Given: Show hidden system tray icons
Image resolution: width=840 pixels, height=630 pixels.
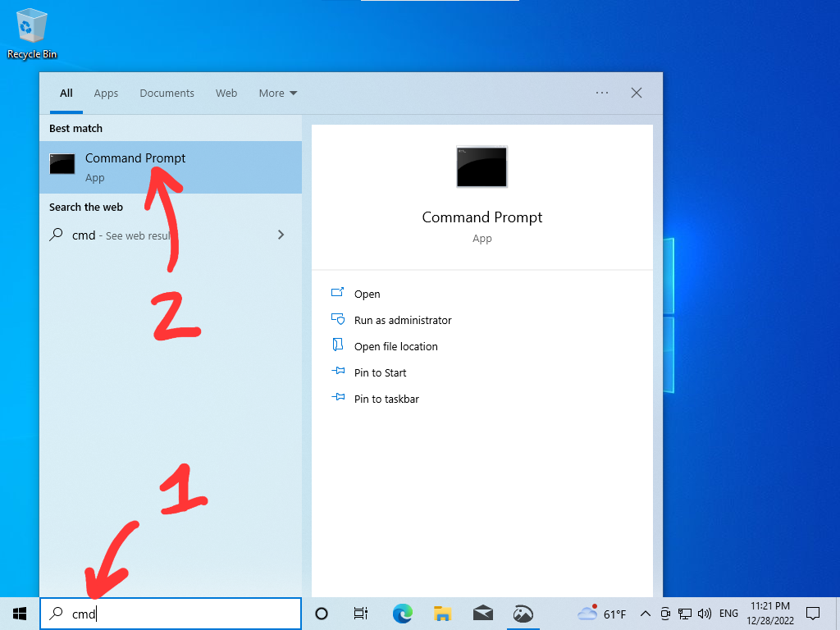Looking at the screenshot, I should click(646, 614).
